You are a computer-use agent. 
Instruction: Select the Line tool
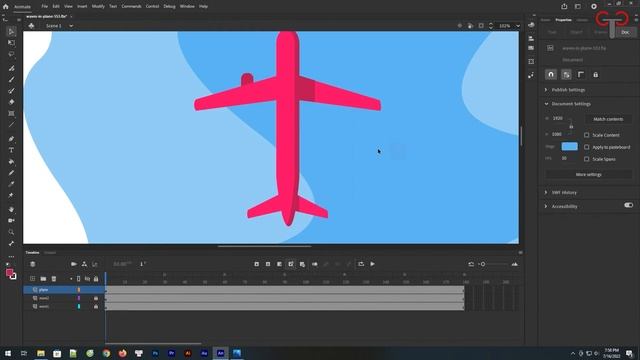tap(11, 125)
